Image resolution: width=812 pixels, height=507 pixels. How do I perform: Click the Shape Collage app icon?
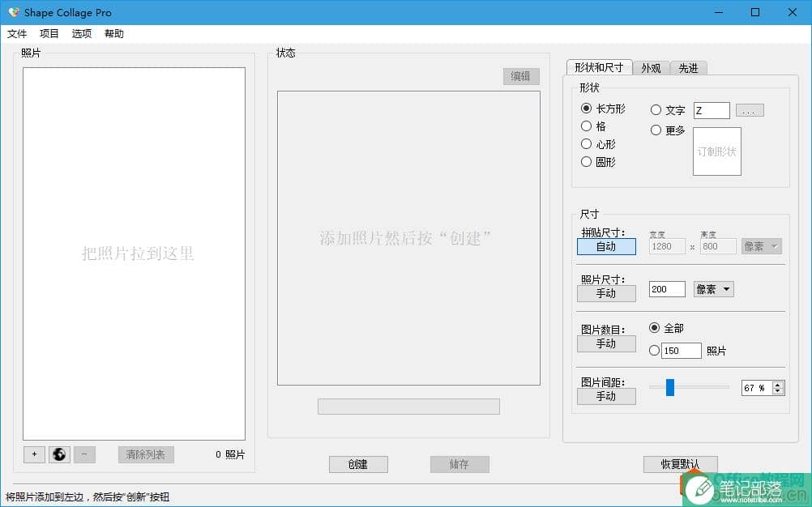13,12
